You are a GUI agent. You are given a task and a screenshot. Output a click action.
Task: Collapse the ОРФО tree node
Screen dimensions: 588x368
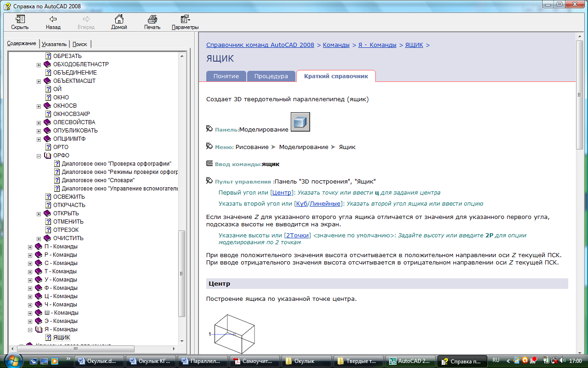pos(39,156)
